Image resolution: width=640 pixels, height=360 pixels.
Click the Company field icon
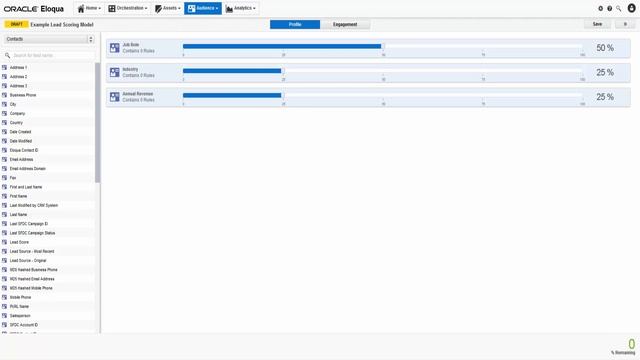4,113
